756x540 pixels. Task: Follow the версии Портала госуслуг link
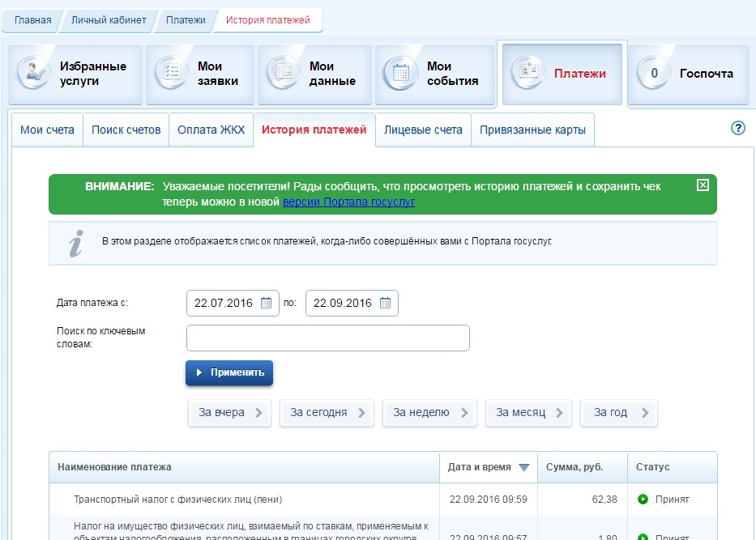[348, 202]
